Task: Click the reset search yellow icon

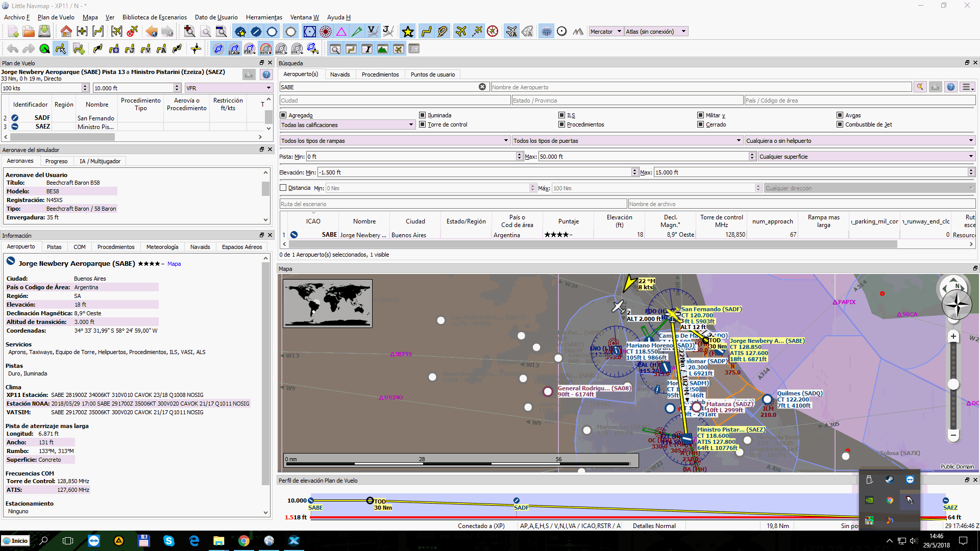Action: [x=920, y=87]
